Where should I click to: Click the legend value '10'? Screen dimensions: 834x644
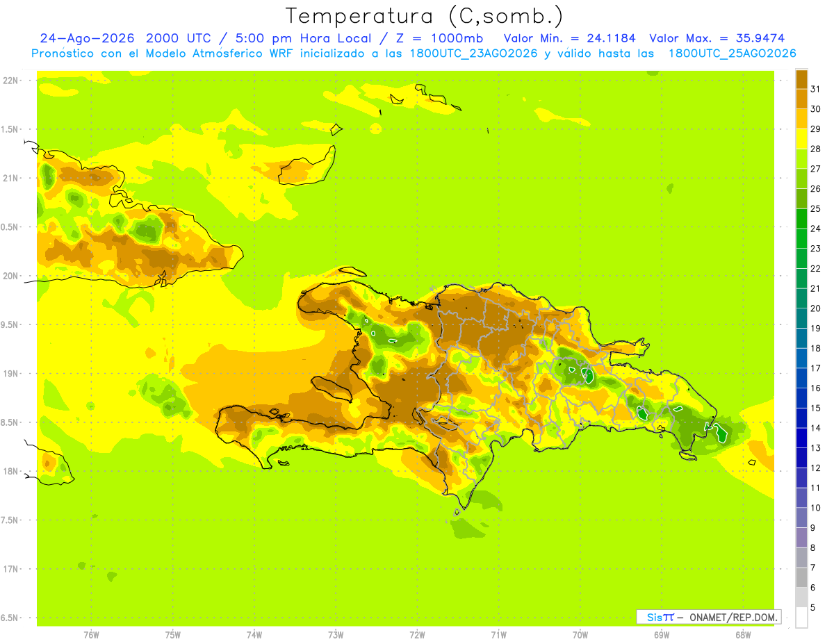point(815,508)
